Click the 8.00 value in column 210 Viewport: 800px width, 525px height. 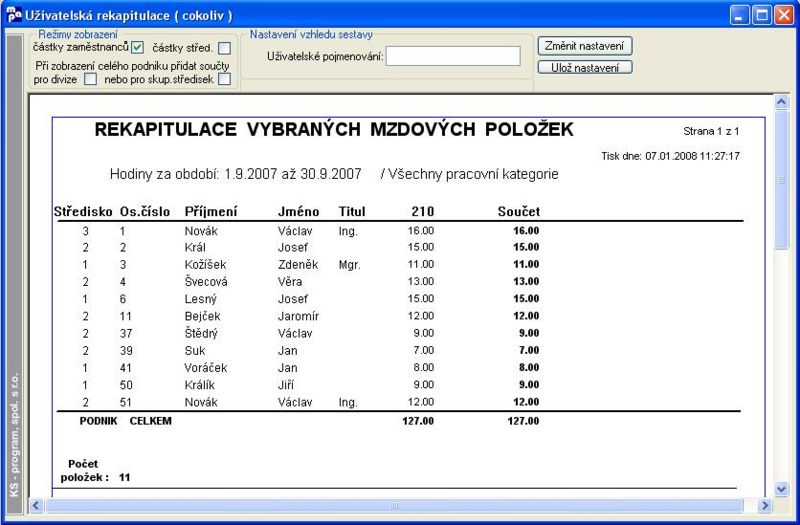pyautogui.click(x=423, y=367)
